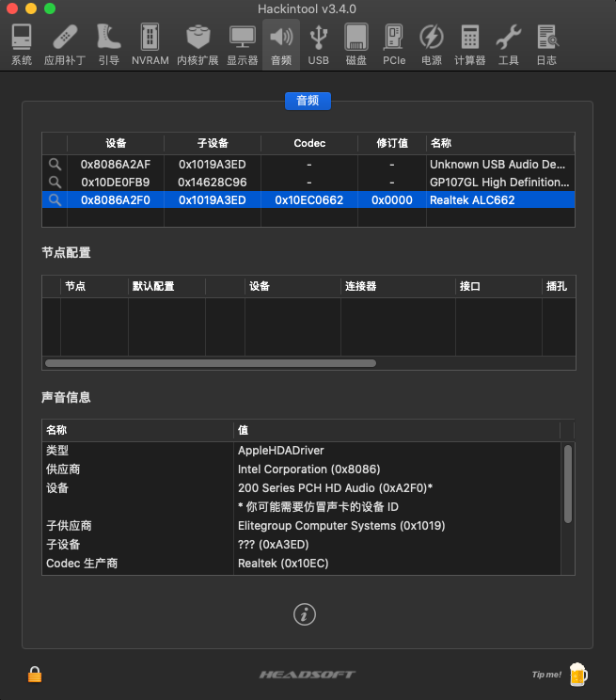Click magnifier icon for device 0x8086A2AF
Viewport: 616px width, 700px height.
coord(55,165)
